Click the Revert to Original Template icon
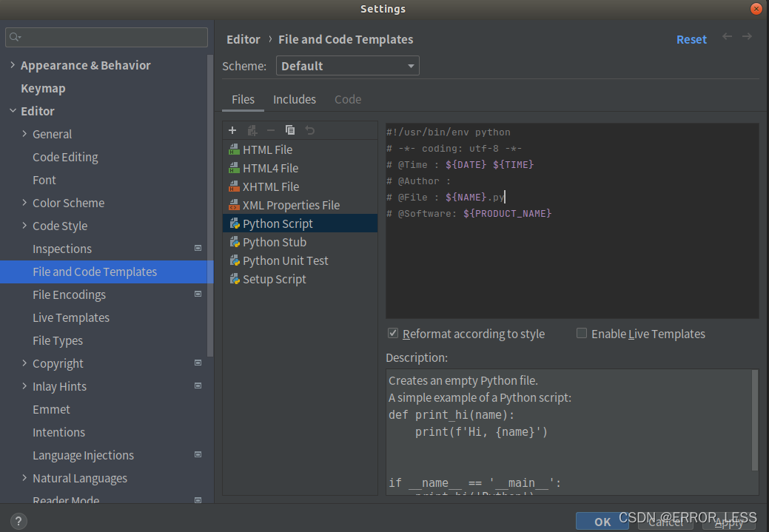The width and height of the screenshot is (769, 532). [x=309, y=130]
